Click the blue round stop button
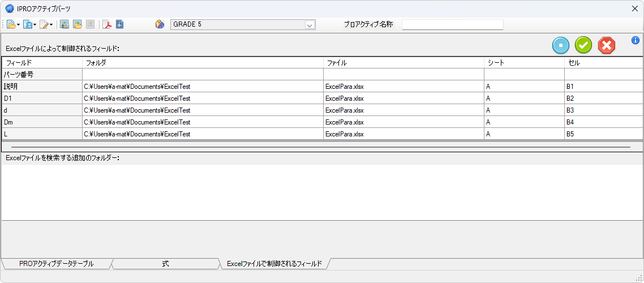 (x=561, y=45)
